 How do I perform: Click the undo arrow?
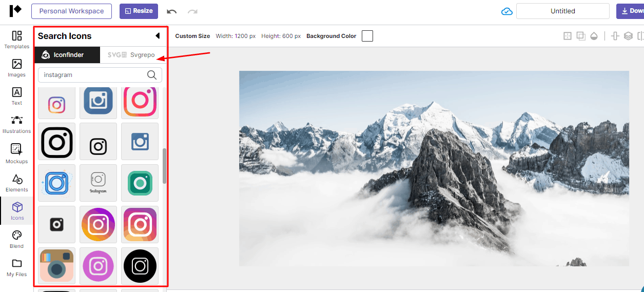click(172, 11)
